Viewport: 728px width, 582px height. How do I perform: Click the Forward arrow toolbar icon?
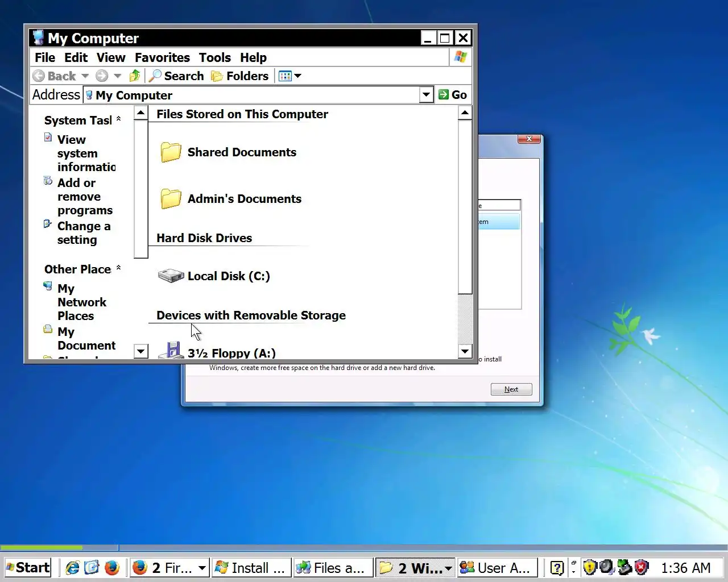102,76
